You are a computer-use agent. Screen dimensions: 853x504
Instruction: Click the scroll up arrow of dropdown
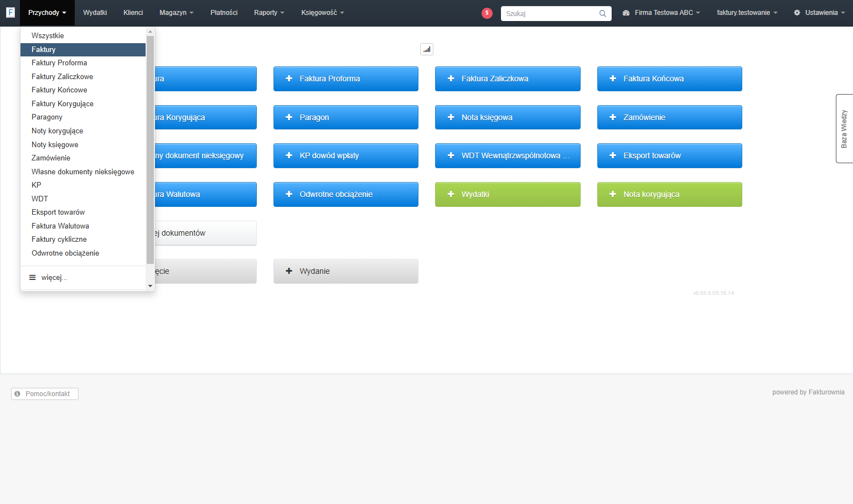point(150,32)
